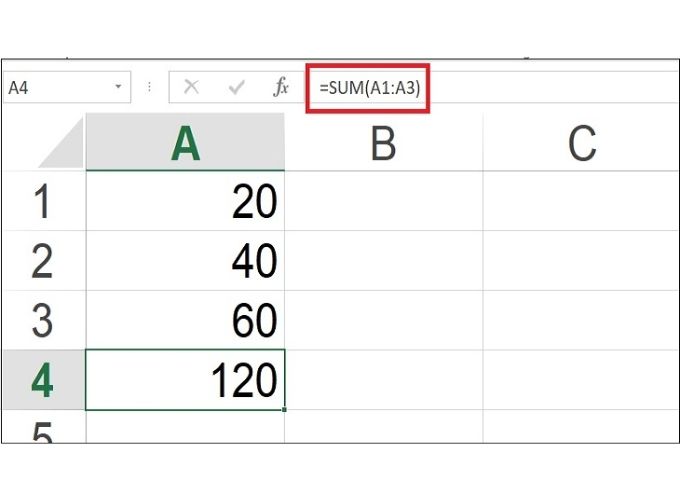Viewport: 680px width, 500px height.
Task: Click the Enter checkmark icon in formula bar
Action: coord(237,88)
